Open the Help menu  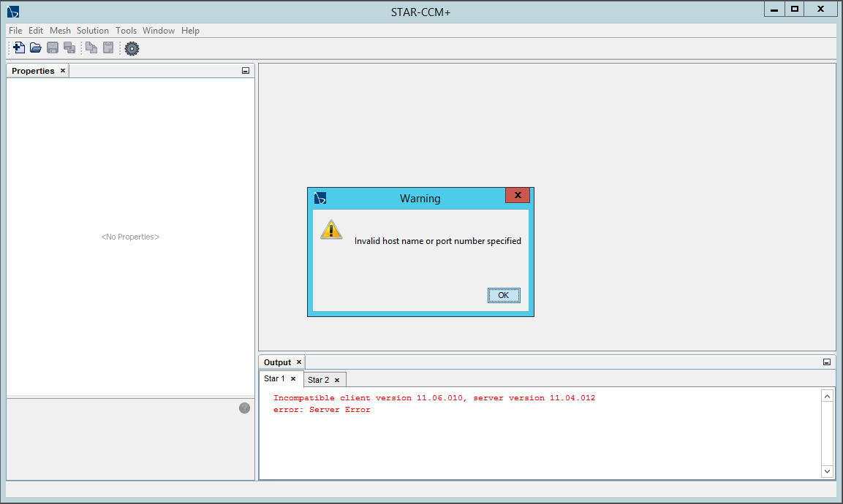(x=190, y=31)
